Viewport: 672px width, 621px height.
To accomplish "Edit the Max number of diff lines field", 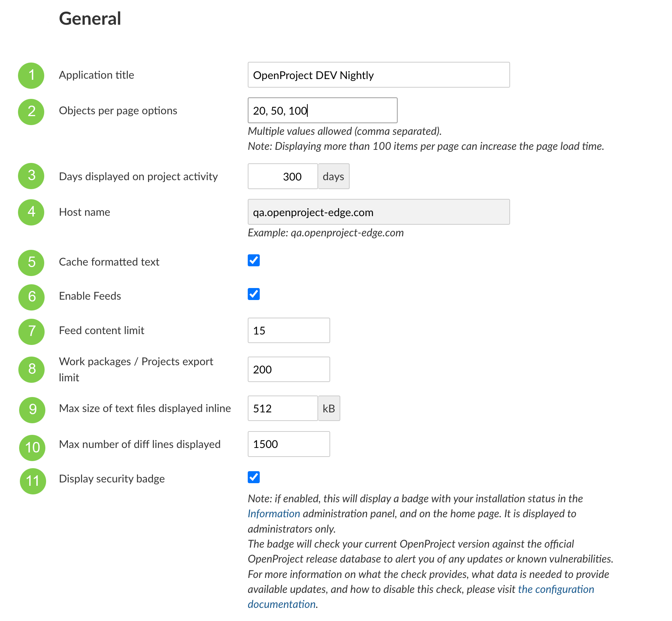I will tap(289, 444).
